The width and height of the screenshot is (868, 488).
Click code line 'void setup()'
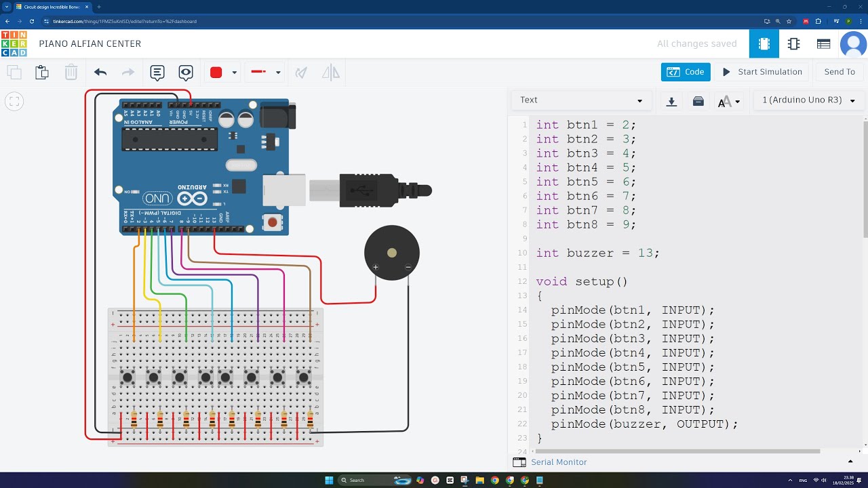coord(582,281)
